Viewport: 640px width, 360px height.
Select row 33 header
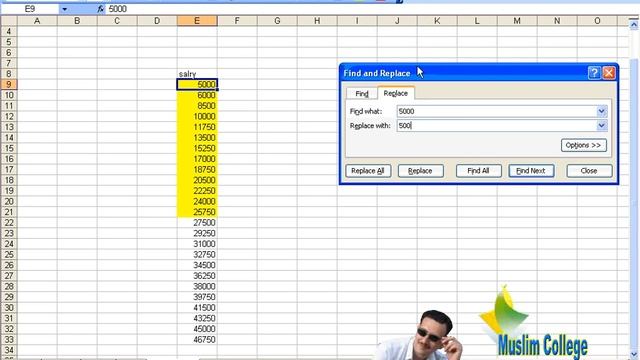tap(9, 340)
